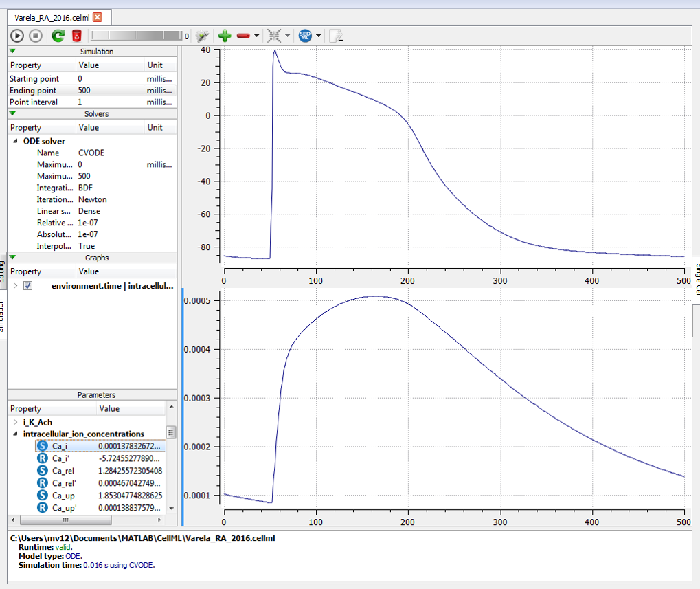
Task: Uncheck the environment.time graph checkbox
Action: point(28,285)
